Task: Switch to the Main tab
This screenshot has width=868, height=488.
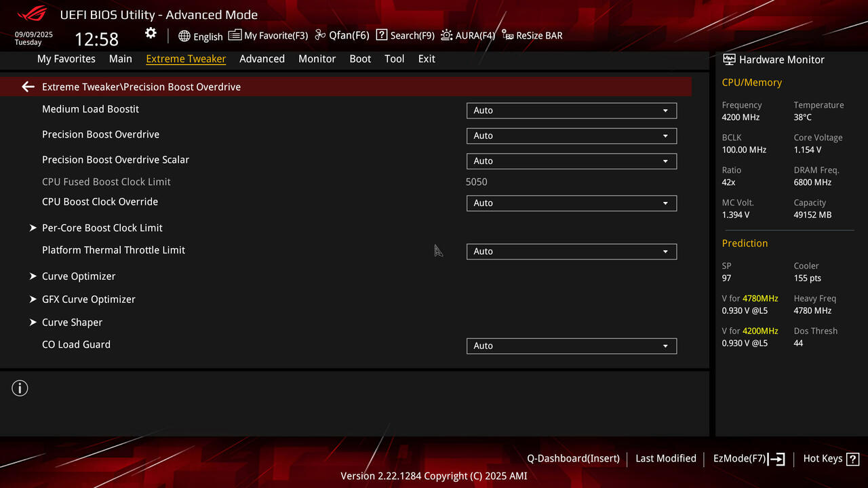Action: point(121,59)
